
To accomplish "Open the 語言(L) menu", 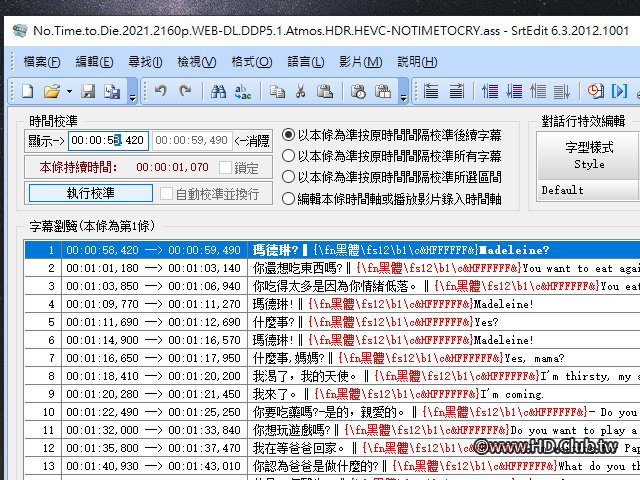I will (x=306, y=62).
